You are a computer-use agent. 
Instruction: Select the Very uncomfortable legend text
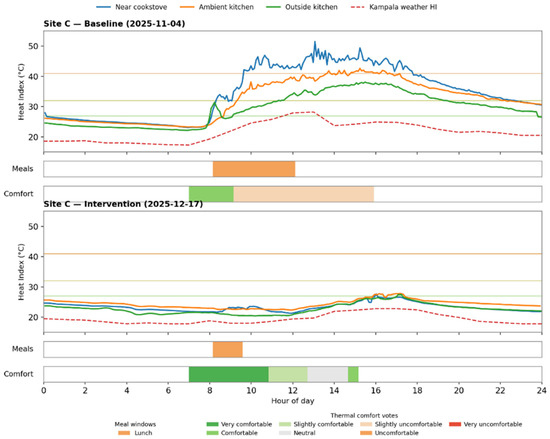pyautogui.click(x=493, y=424)
